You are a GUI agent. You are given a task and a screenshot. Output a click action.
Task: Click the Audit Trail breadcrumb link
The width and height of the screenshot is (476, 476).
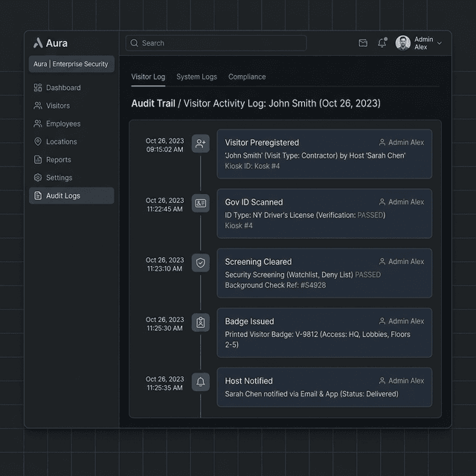click(153, 103)
